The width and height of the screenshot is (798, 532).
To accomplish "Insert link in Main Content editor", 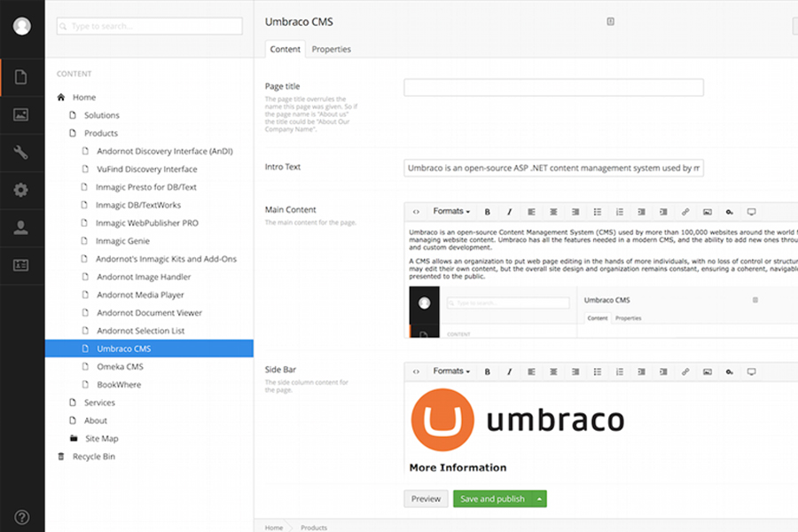I will click(x=685, y=212).
